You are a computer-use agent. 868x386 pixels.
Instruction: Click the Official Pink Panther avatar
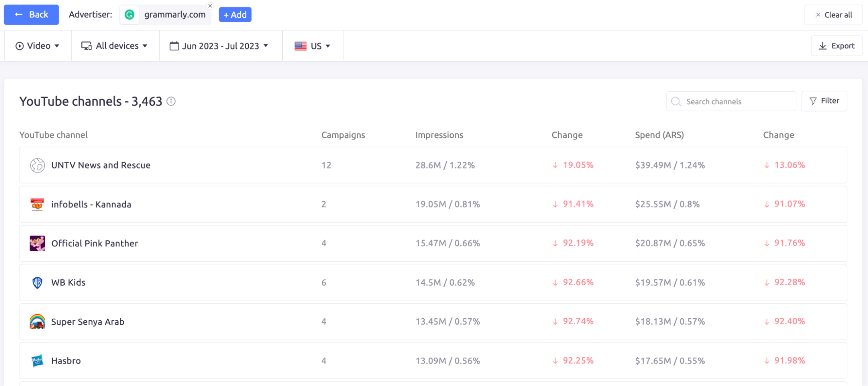[x=37, y=243]
